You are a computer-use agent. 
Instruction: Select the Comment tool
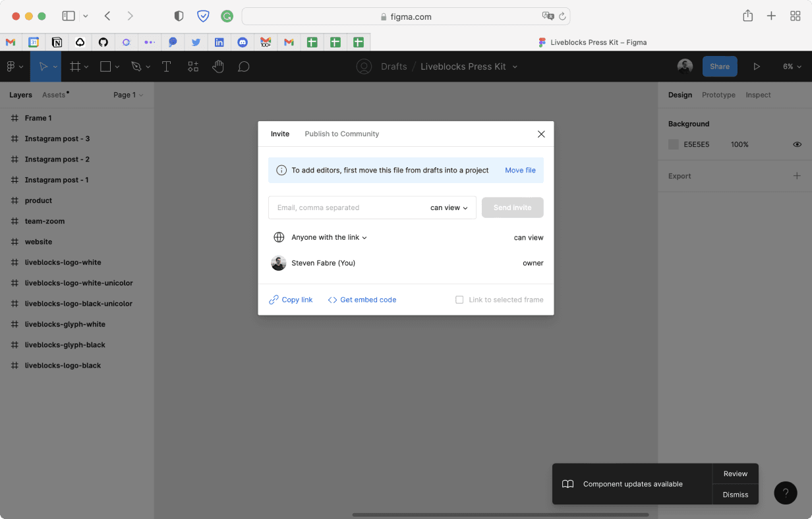(243, 66)
